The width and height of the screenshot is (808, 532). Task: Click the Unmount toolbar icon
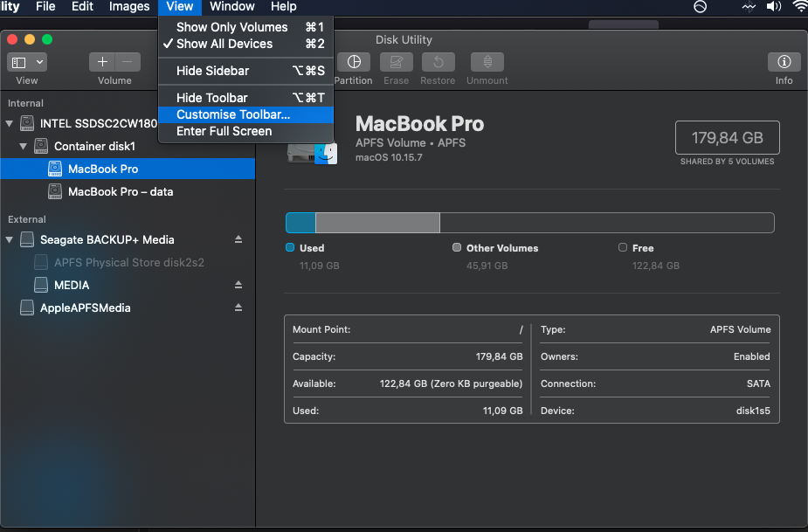[x=487, y=62]
